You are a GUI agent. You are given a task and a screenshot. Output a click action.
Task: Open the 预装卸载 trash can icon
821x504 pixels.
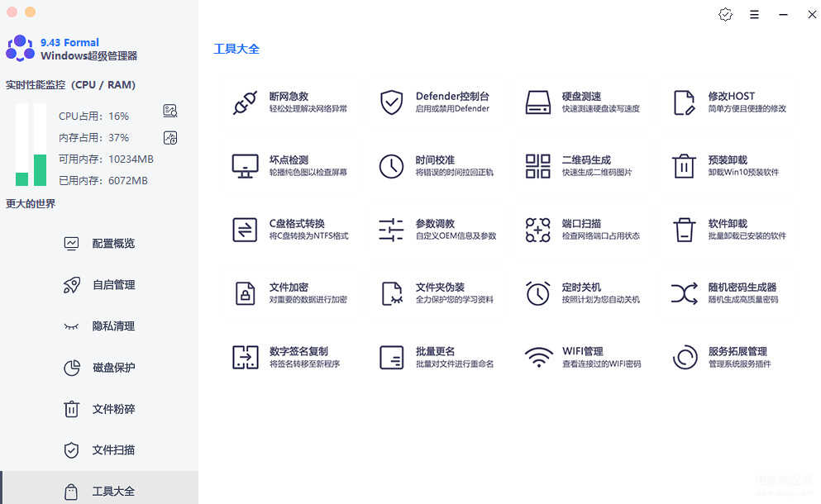[684, 166]
